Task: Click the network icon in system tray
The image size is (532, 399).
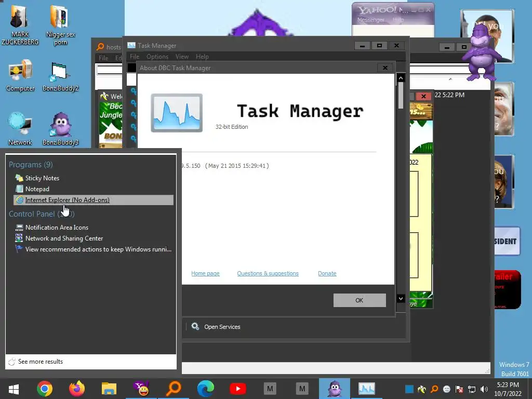Action: (x=472, y=389)
